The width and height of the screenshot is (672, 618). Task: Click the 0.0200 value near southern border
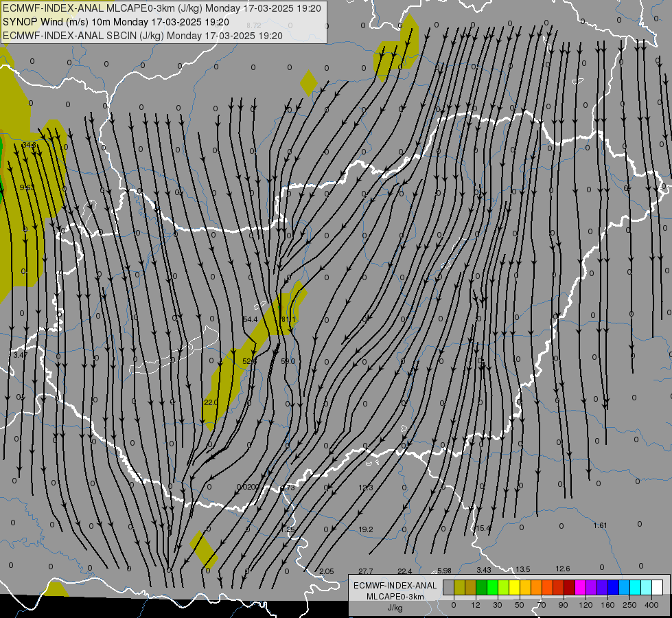pos(248,487)
